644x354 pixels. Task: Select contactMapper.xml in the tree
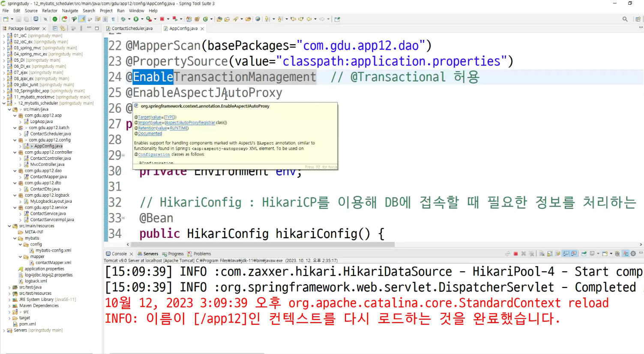point(53,263)
